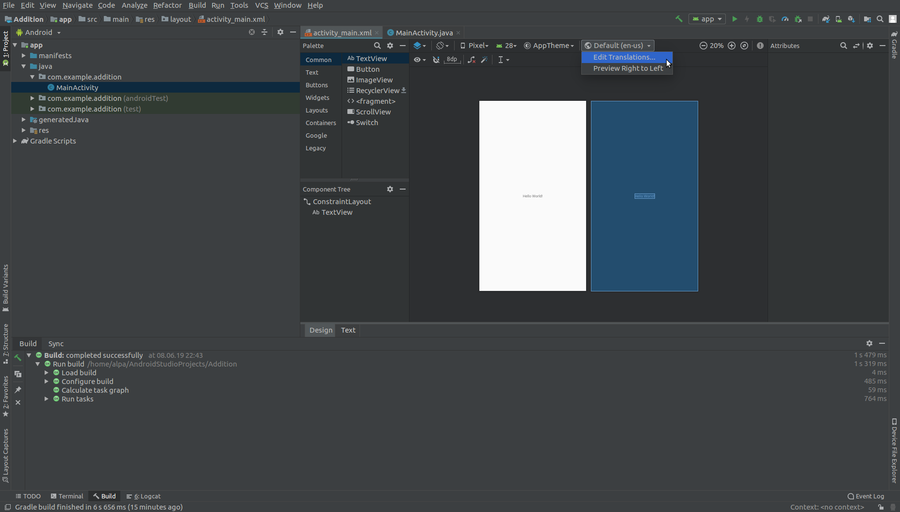Click Search Everywhere magnifier in top toolbar
This screenshot has height=512, width=900.
pyautogui.click(x=881, y=19)
